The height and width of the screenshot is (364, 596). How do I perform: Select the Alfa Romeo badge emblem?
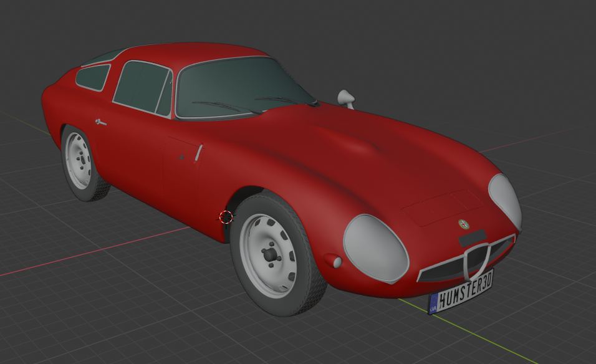[463, 224]
